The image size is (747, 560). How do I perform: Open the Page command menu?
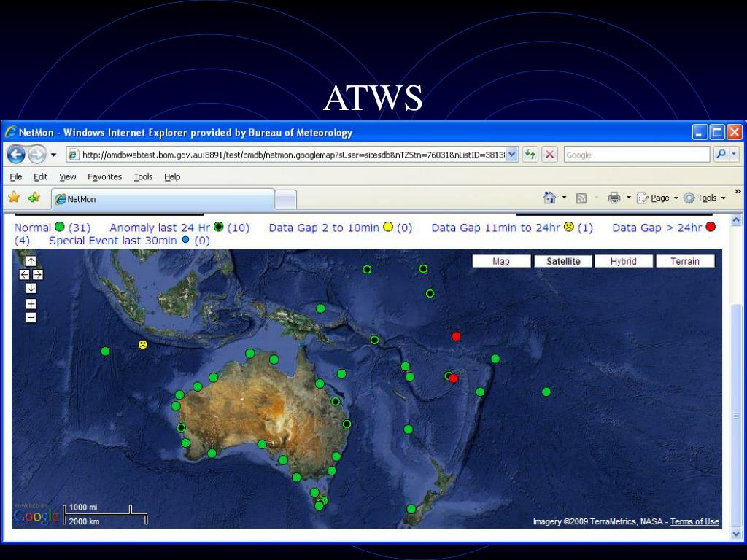(x=657, y=198)
